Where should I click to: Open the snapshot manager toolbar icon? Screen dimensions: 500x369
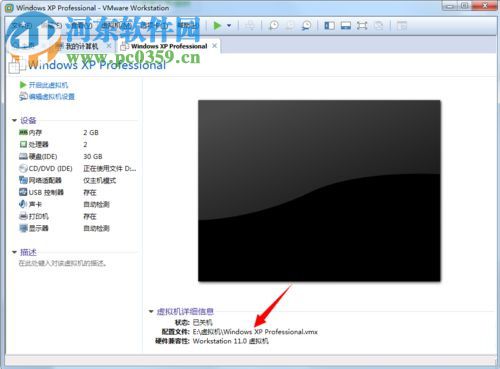pos(306,26)
